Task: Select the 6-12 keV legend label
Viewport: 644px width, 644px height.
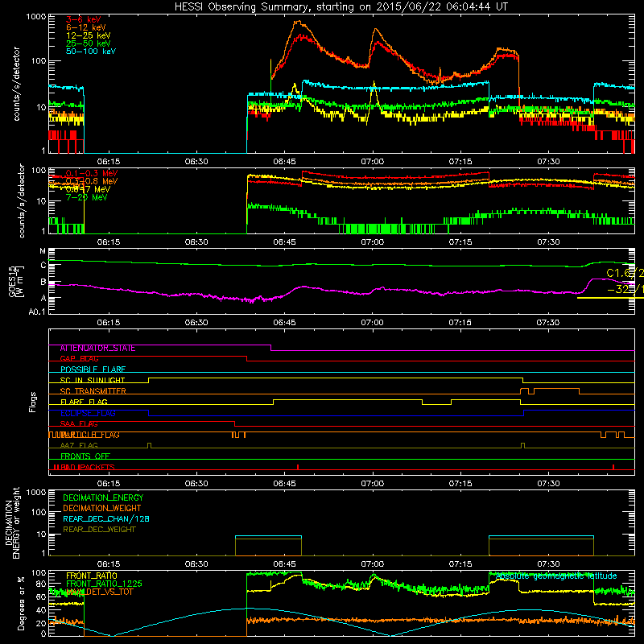Action: coord(85,27)
